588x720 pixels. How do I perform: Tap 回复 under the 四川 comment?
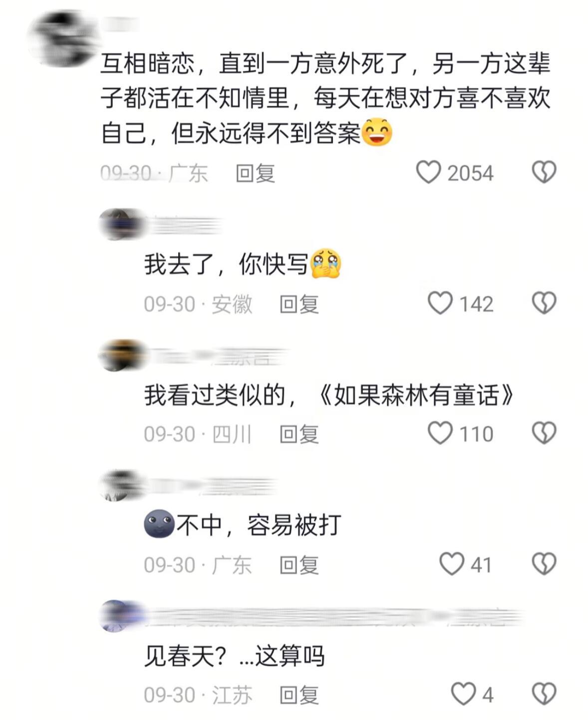pos(299,434)
